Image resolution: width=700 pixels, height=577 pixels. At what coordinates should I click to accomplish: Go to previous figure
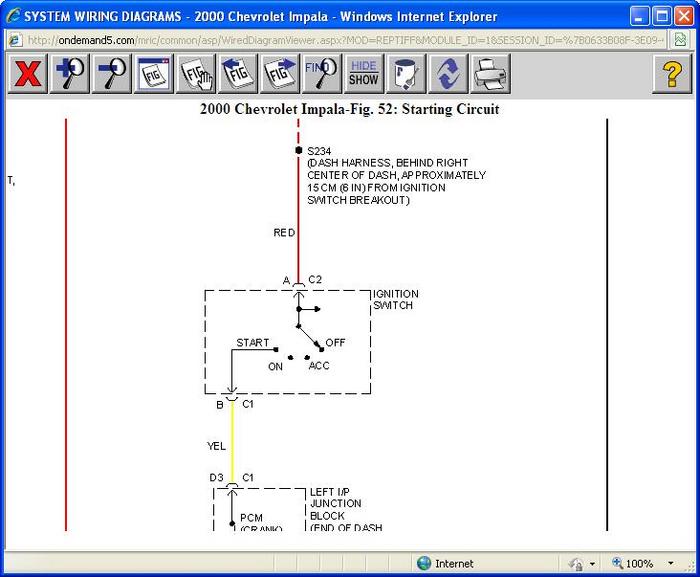(x=238, y=74)
